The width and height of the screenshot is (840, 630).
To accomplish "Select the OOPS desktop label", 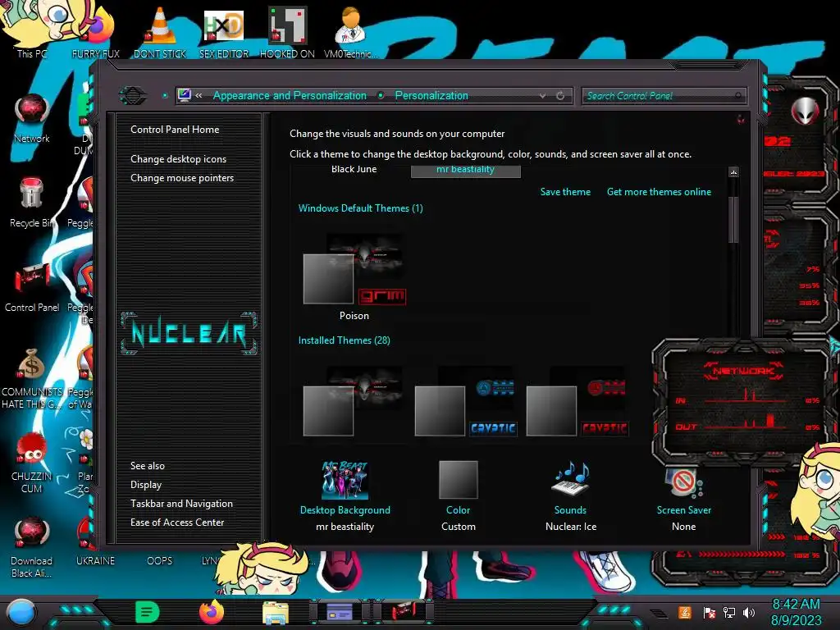I will point(160,561).
